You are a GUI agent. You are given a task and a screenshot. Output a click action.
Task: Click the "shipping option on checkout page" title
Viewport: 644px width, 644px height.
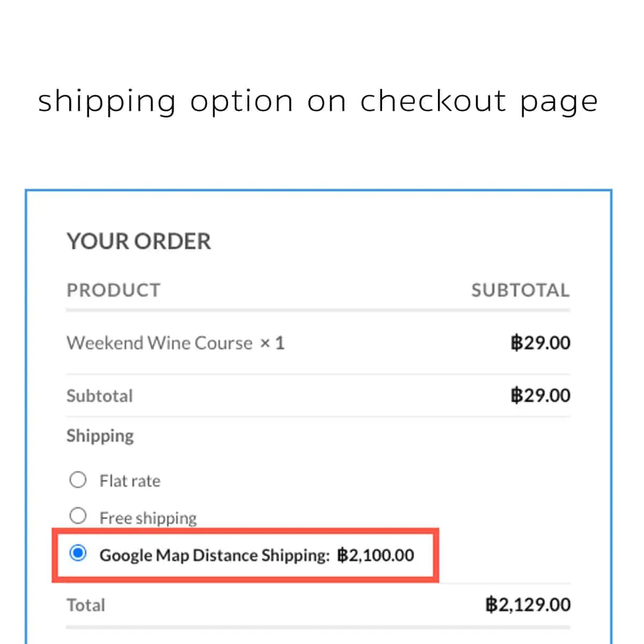318,101
